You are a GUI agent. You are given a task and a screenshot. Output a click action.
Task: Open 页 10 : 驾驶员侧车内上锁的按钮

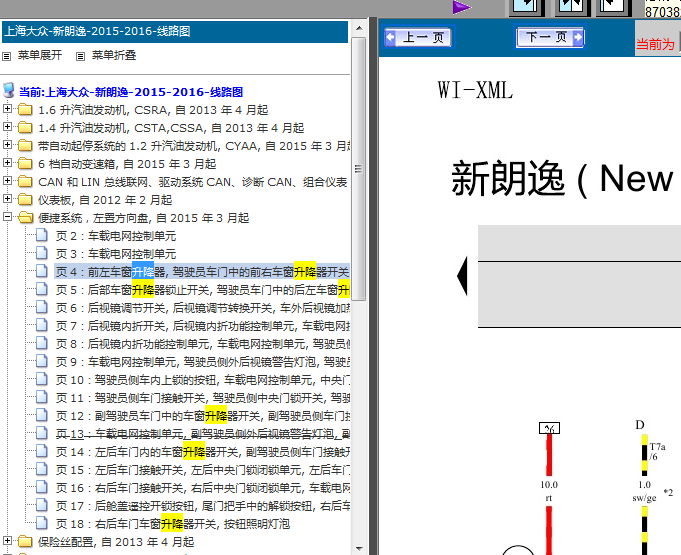[x=202, y=380]
